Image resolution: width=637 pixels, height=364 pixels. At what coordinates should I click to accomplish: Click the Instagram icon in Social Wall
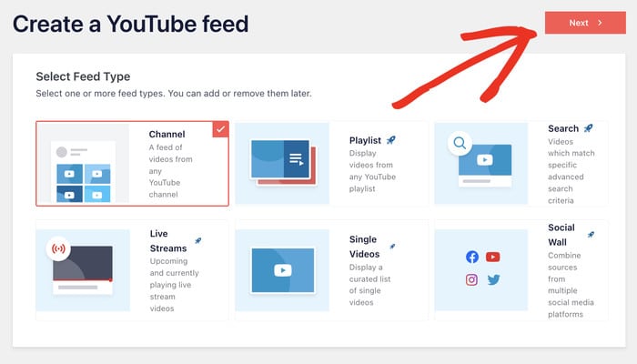coord(471,279)
